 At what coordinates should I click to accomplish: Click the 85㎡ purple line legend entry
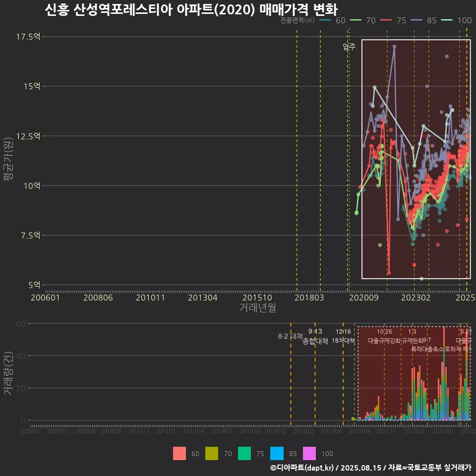pos(423,20)
